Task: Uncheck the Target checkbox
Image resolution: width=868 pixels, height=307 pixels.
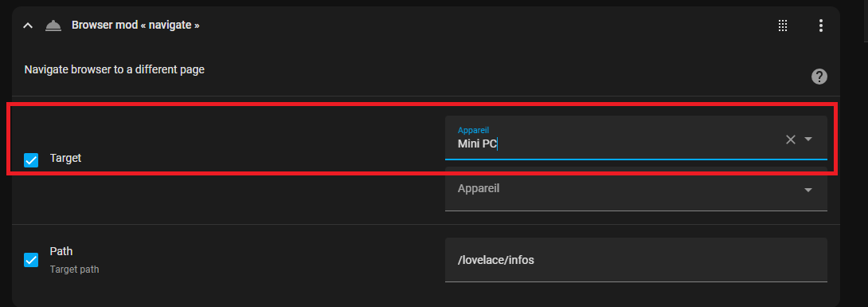Action: click(31, 160)
